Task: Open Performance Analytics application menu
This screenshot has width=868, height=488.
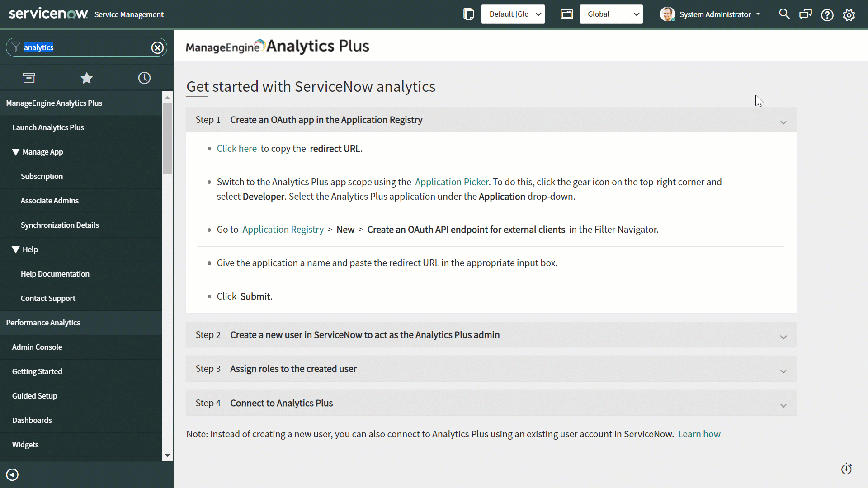Action: [81, 323]
